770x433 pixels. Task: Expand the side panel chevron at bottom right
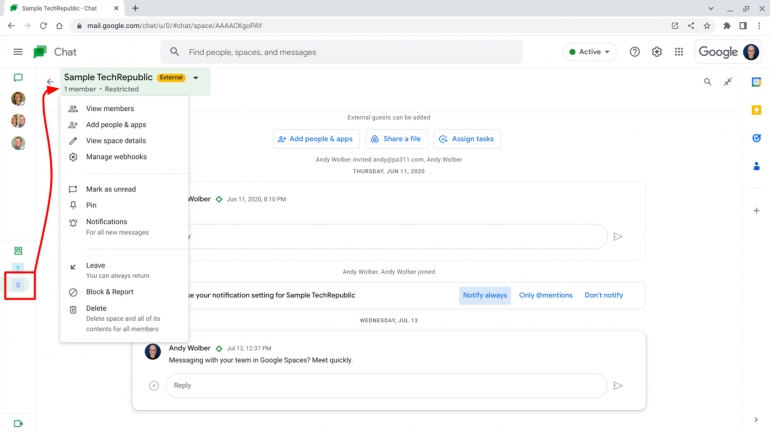[756, 419]
